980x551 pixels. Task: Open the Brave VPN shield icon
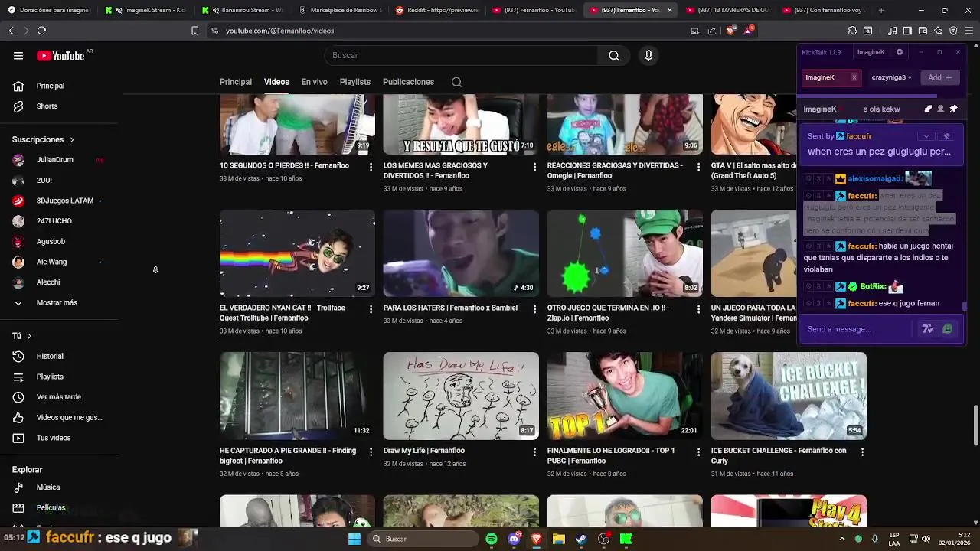953,31
